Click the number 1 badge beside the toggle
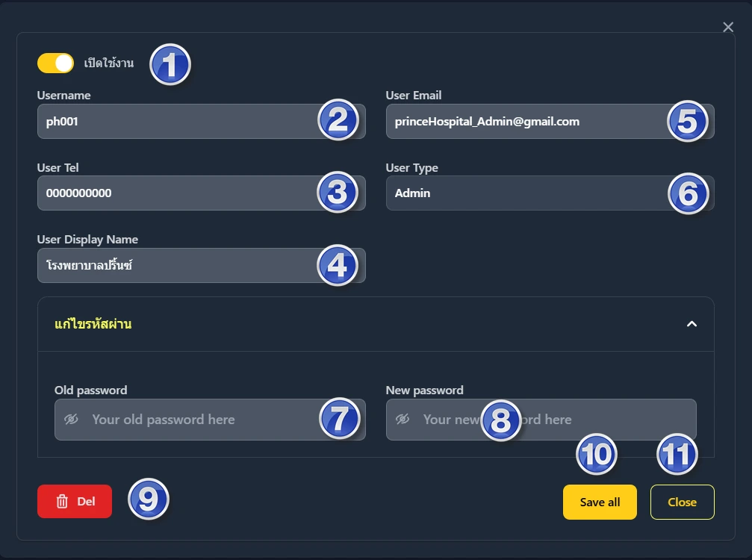The width and height of the screenshot is (752, 560). tap(170, 66)
